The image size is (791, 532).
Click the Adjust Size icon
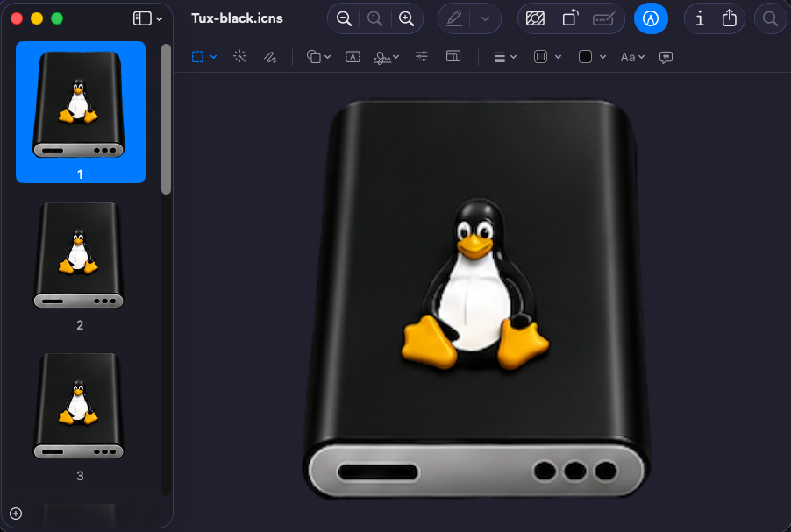coord(453,56)
